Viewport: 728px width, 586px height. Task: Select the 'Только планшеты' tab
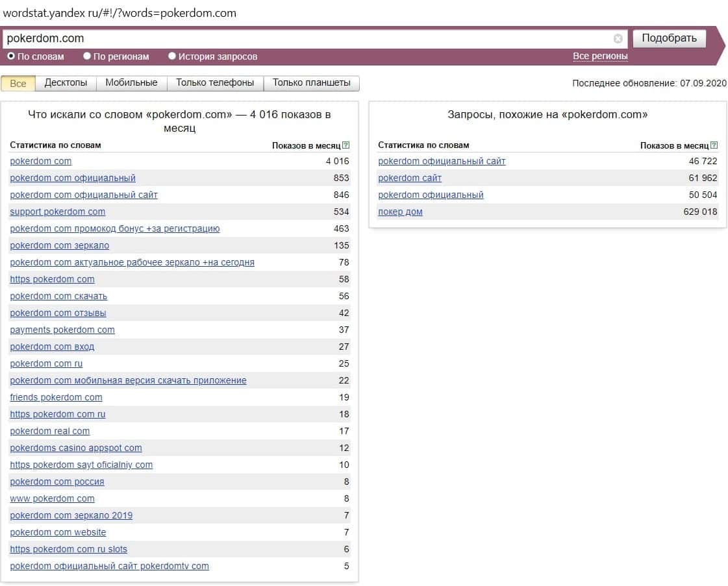[x=311, y=83]
